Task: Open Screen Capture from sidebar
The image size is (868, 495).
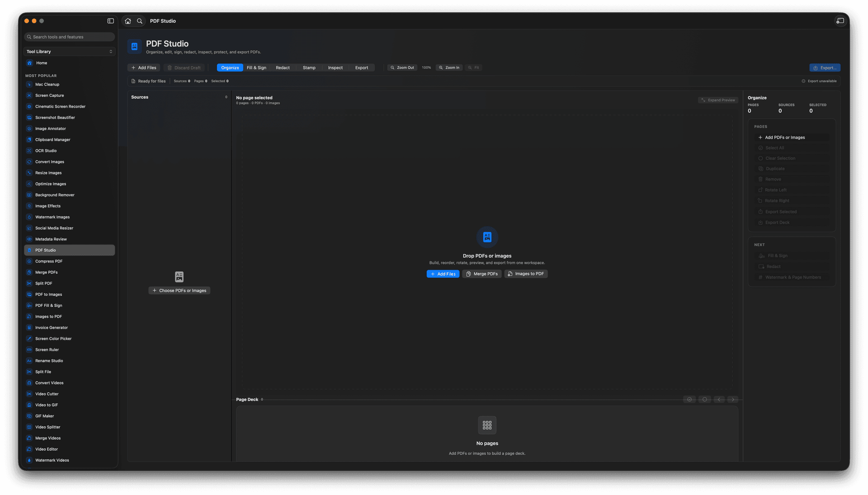Action: pos(70,95)
